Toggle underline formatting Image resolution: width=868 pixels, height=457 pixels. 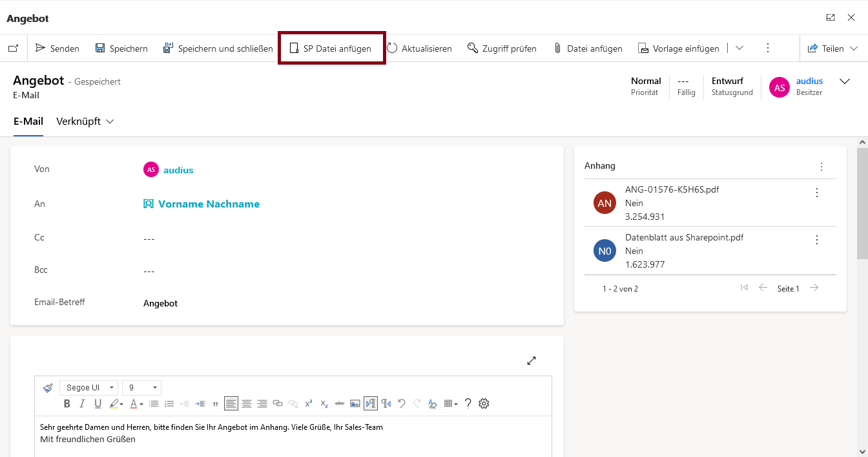(x=98, y=403)
